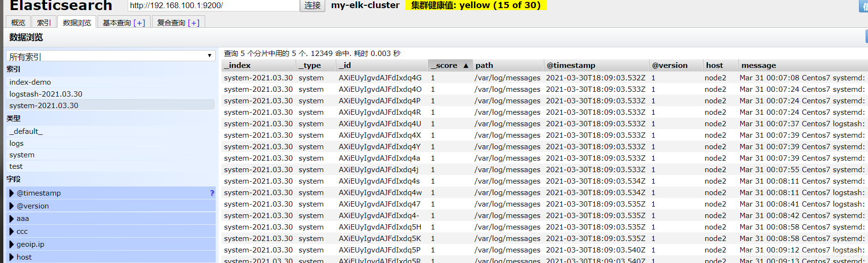Click message 'Mar 31 00:08:41 Centos7 logstash:'
Viewport: 868px width, 263px height.
click(802, 204)
